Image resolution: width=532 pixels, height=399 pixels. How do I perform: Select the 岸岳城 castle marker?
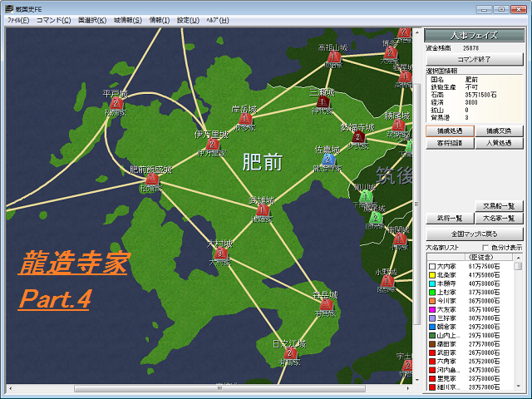pos(245,119)
